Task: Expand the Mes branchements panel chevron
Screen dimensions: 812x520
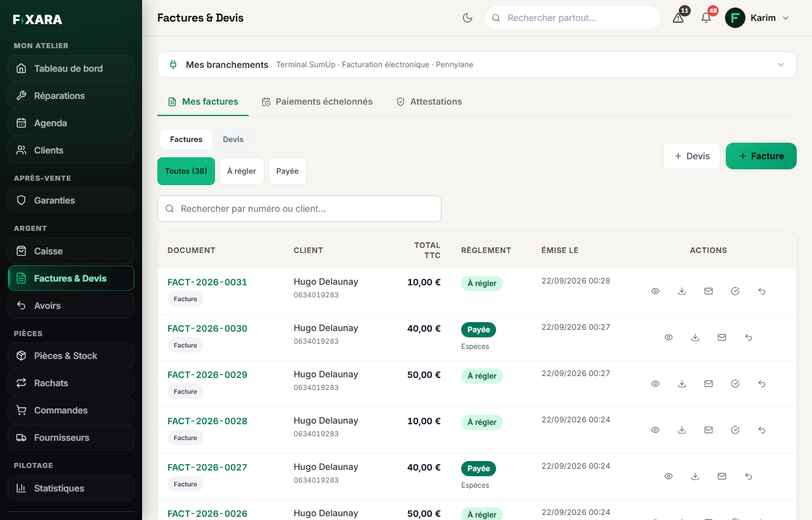Action: [781, 65]
